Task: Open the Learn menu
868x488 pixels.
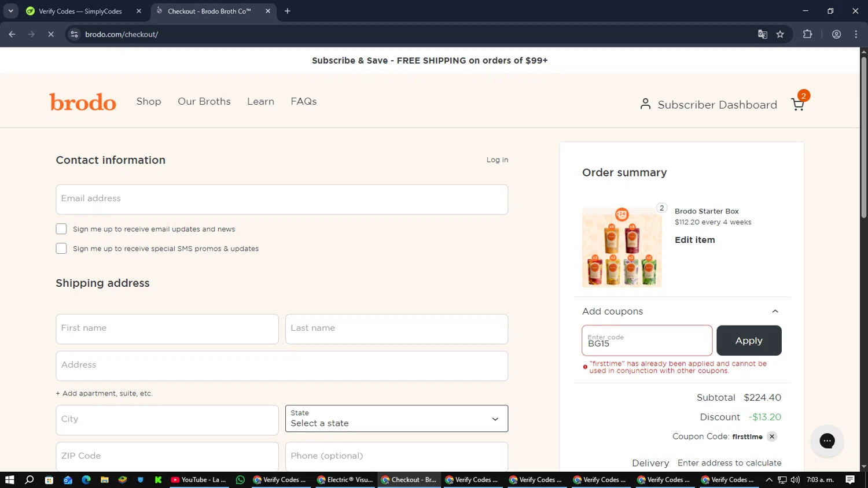Action: pyautogui.click(x=260, y=101)
